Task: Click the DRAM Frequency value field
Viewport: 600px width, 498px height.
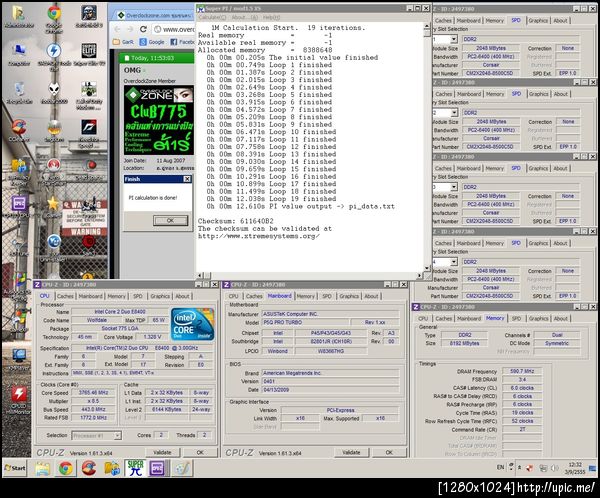Action: pyautogui.click(x=522, y=371)
